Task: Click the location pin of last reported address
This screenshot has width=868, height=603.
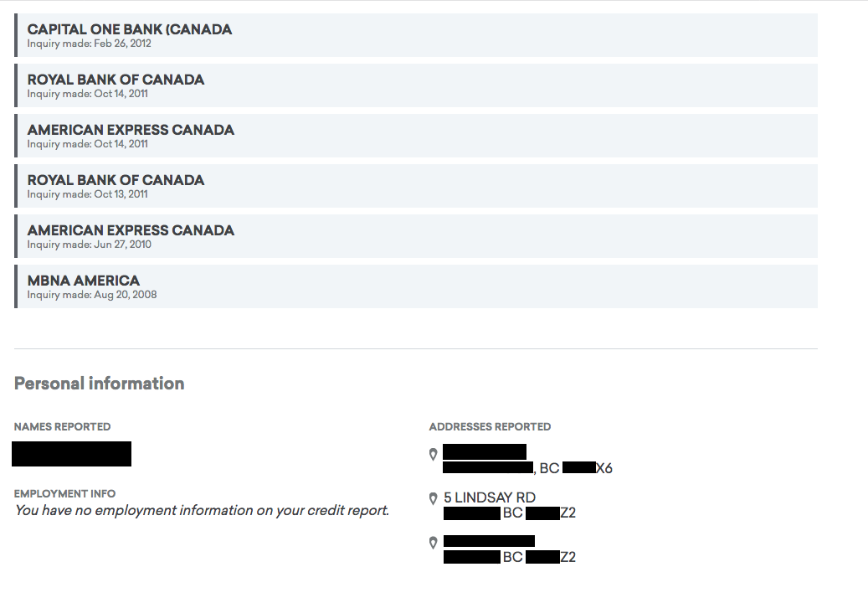Action: 433,543
